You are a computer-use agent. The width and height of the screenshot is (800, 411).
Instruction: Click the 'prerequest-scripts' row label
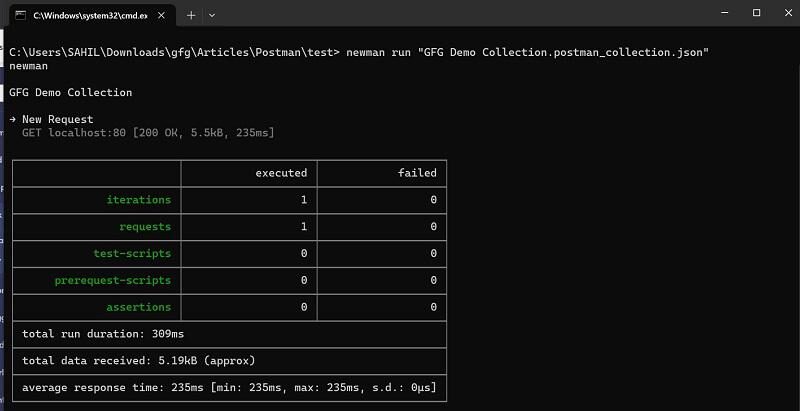click(113, 280)
